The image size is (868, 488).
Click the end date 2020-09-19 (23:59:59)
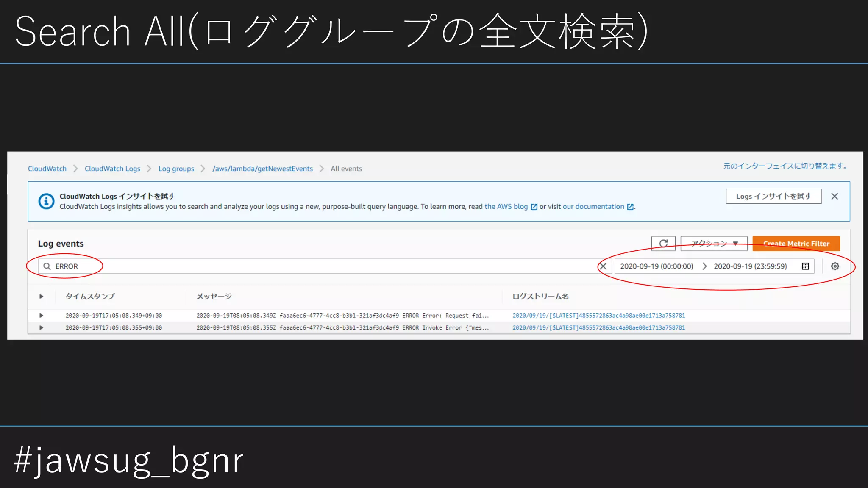click(x=750, y=266)
